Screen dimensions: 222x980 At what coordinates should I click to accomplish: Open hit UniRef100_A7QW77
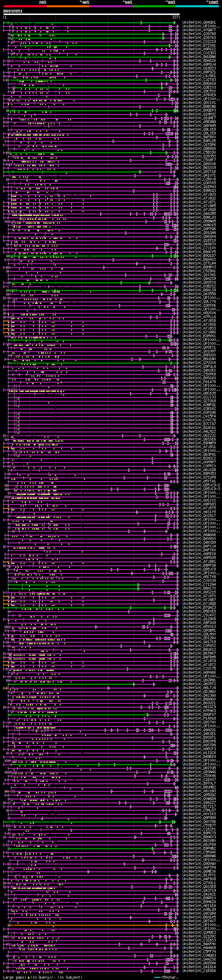tap(199, 30)
